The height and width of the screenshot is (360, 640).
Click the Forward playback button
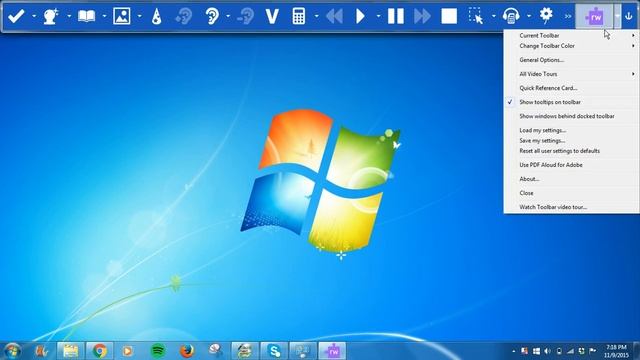pos(422,16)
